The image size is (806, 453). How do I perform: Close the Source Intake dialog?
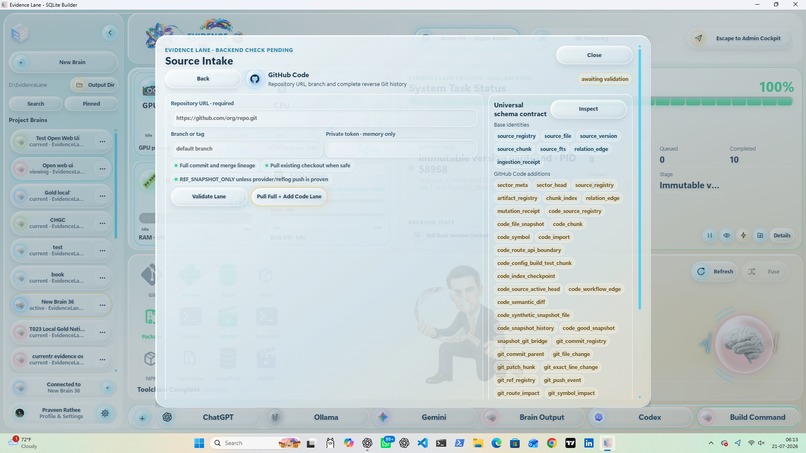594,55
